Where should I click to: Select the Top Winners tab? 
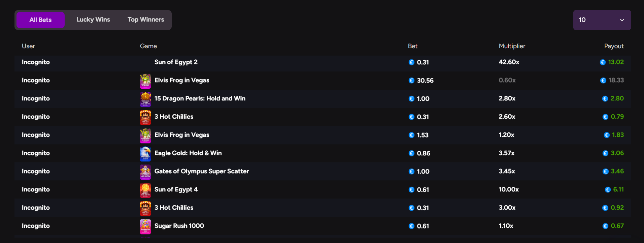[x=146, y=20]
